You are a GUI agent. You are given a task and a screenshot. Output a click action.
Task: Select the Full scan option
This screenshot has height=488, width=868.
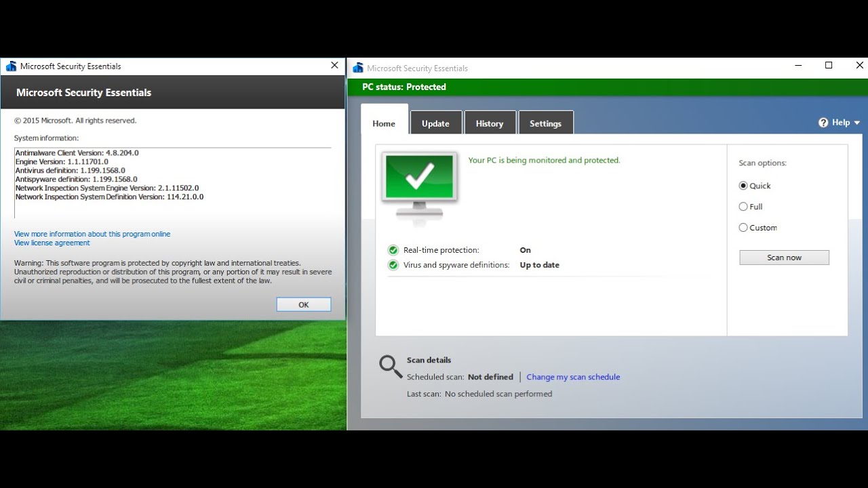click(743, 207)
